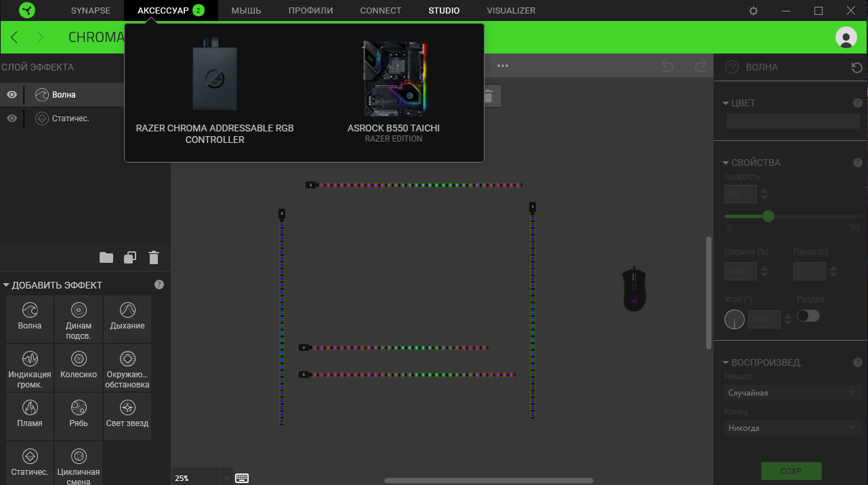Click the undo arrow icon
The height and width of the screenshot is (485, 868).
[667, 66]
